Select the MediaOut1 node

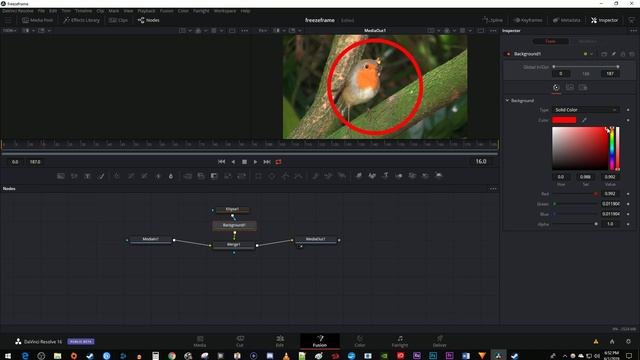point(316,239)
